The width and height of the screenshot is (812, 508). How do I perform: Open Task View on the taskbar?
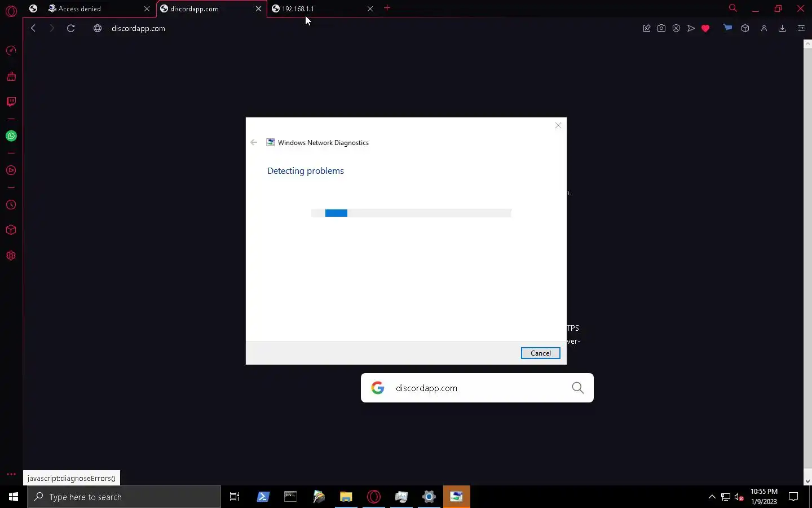click(x=235, y=497)
